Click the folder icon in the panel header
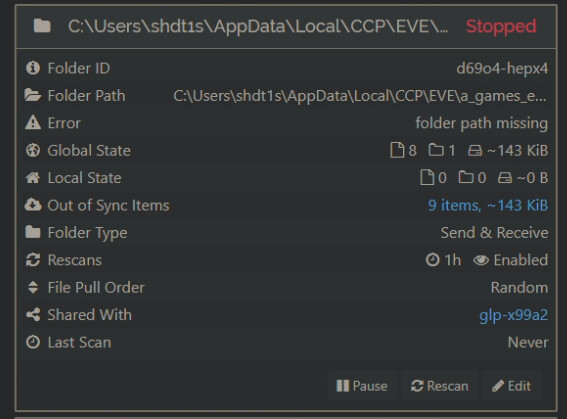 (42, 26)
